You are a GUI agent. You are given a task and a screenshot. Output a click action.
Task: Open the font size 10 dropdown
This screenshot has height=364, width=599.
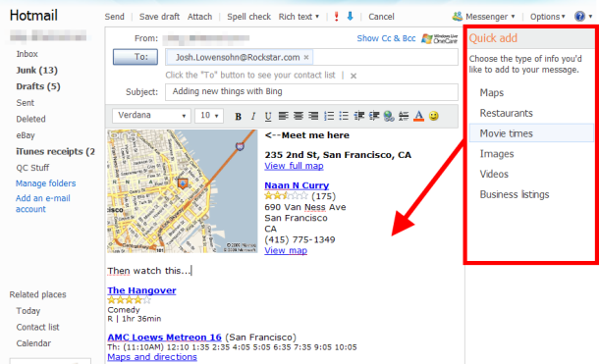[x=209, y=115]
